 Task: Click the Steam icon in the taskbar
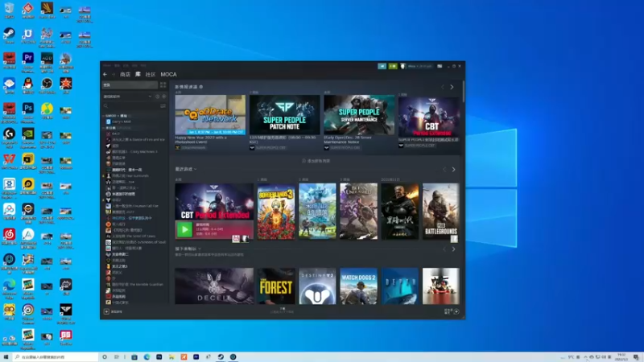[x=221, y=357]
